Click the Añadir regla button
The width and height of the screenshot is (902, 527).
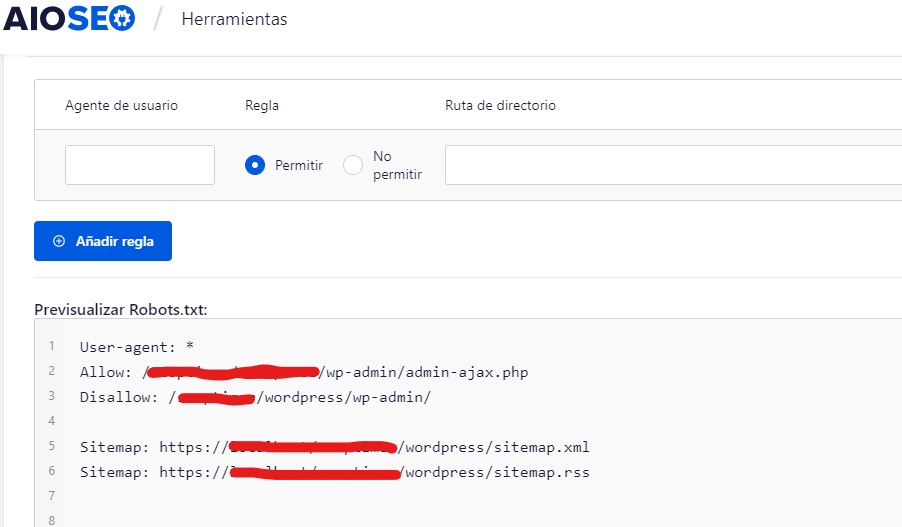(x=103, y=241)
